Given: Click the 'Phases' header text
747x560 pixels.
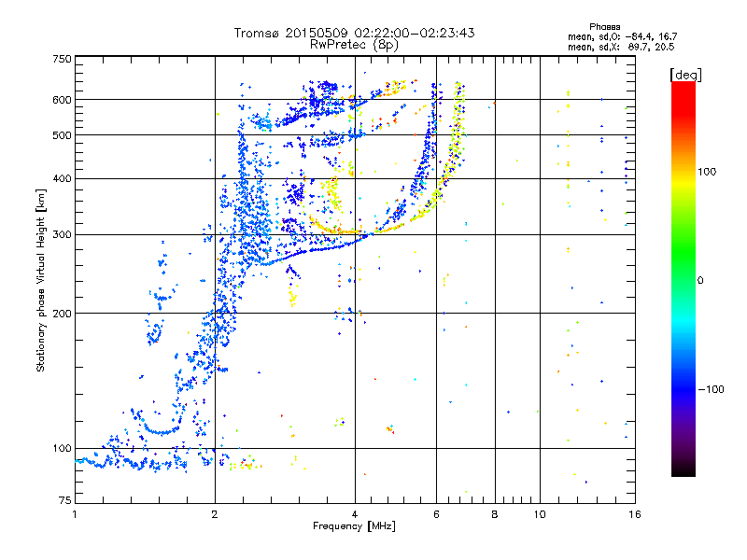Looking at the screenshot, I should click(x=604, y=27).
